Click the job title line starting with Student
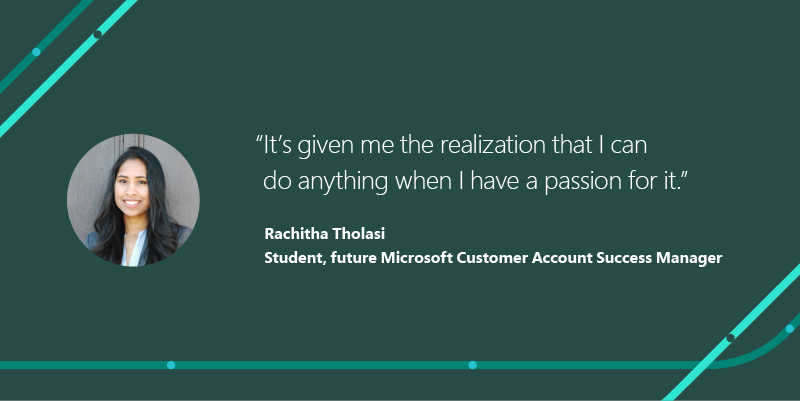 [493, 258]
